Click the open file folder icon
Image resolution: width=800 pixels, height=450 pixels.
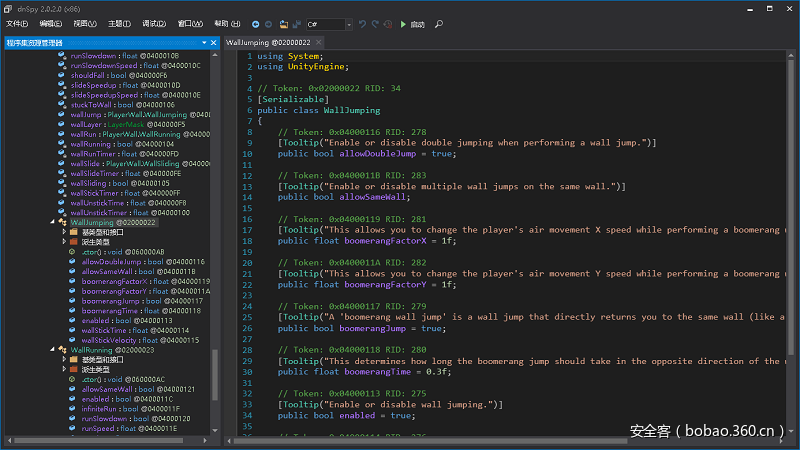284,23
